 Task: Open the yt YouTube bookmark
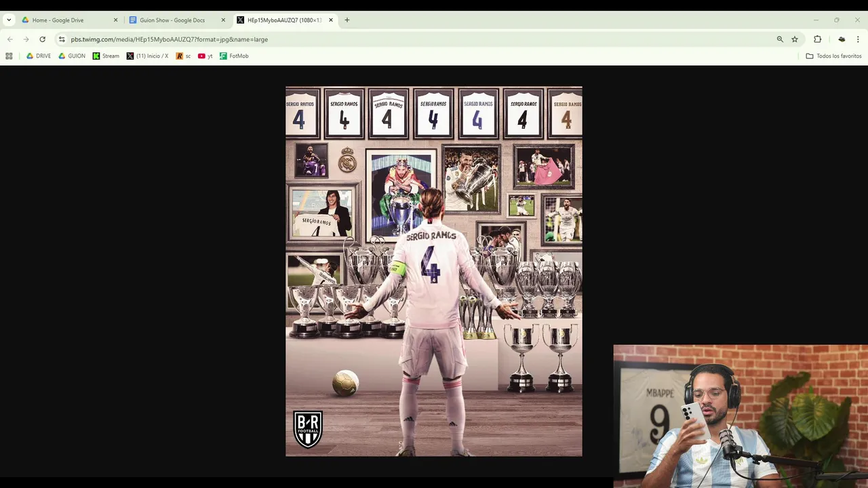[x=205, y=56]
